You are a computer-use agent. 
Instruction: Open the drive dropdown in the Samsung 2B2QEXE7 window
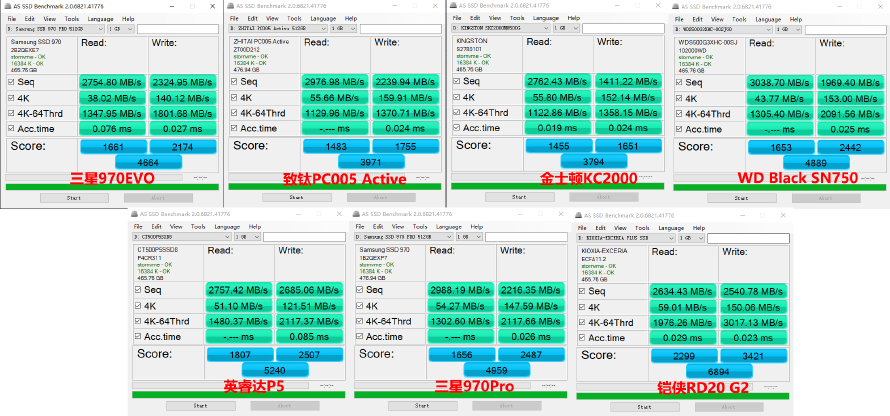coord(56,28)
